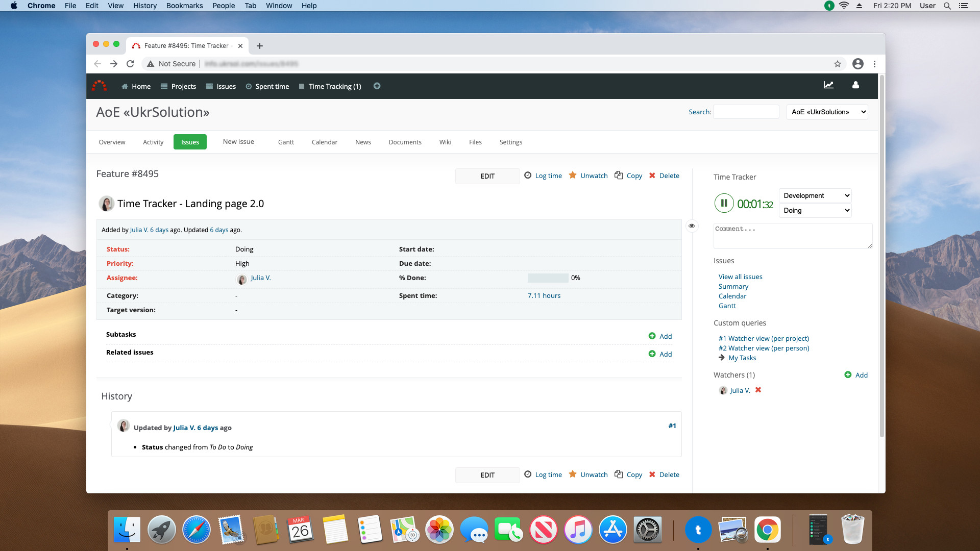Open history note #1 link
Viewport: 980px width, 551px height.
(x=672, y=425)
